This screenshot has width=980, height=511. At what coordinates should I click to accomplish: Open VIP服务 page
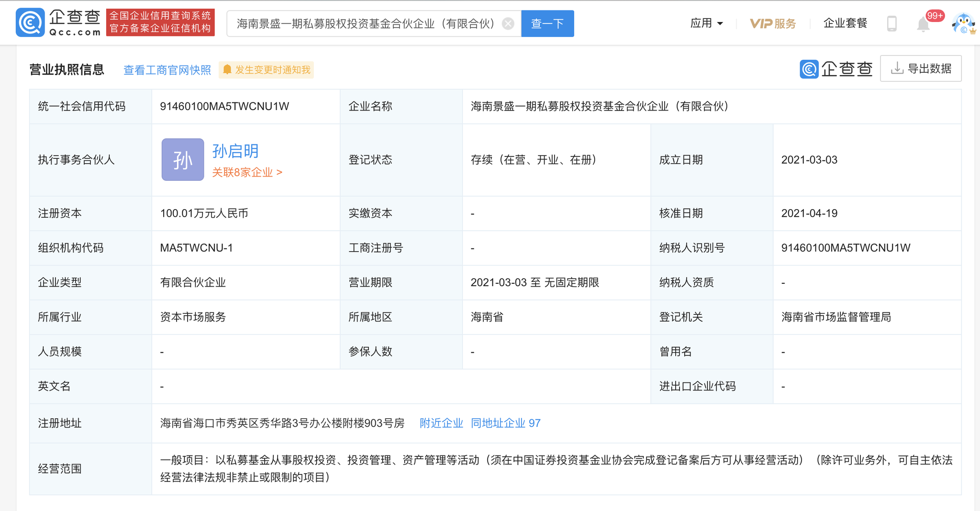pos(772,23)
